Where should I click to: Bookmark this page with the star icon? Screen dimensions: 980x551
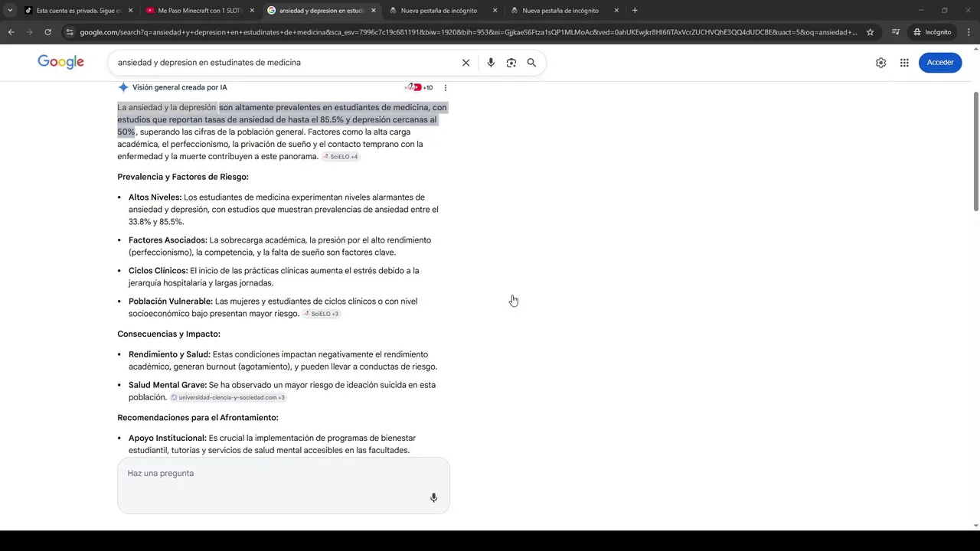point(871,32)
